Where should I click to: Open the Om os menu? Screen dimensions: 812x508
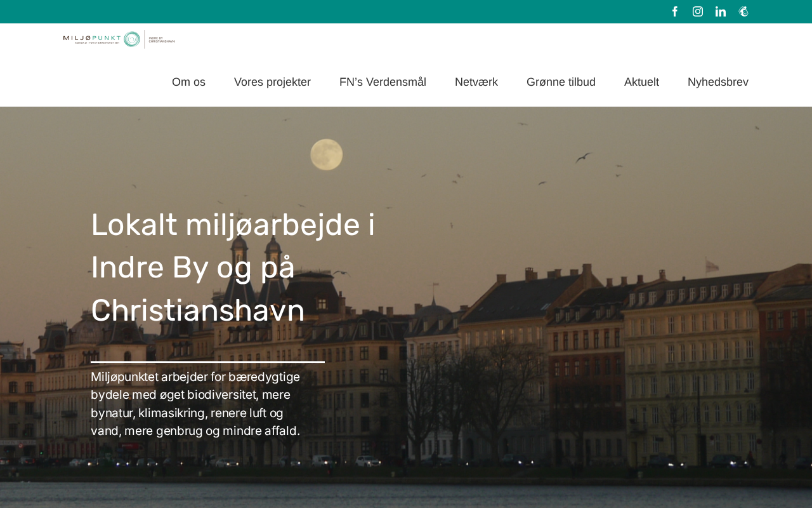pos(188,82)
